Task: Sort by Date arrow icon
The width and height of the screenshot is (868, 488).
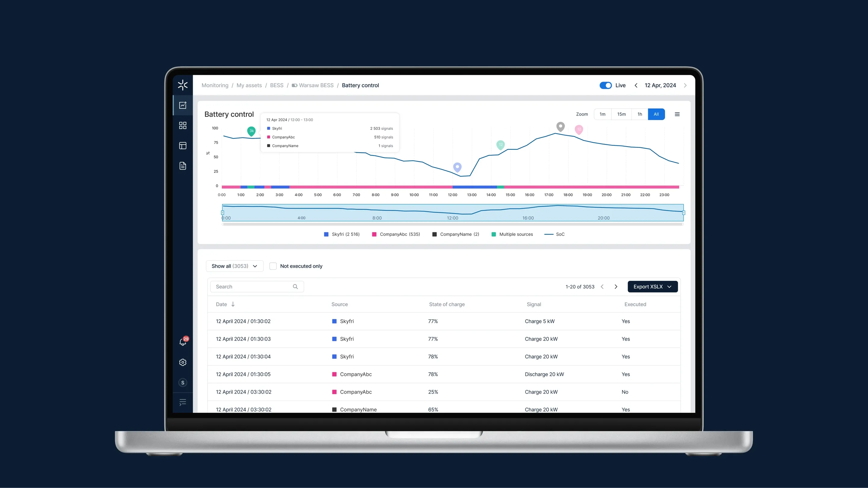Action: point(233,304)
